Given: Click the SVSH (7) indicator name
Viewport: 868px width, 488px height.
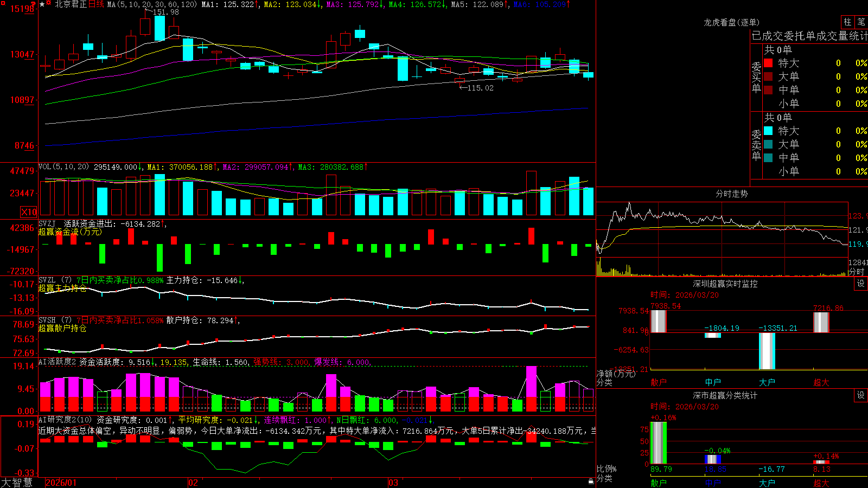Looking at the screenshot, I should [x=55, y=320].
